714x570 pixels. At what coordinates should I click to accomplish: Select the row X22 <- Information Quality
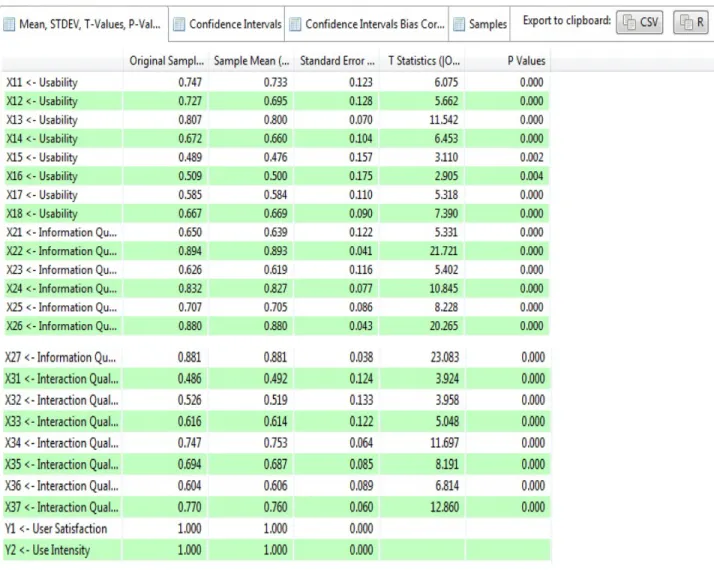click(x=276, y=251)
